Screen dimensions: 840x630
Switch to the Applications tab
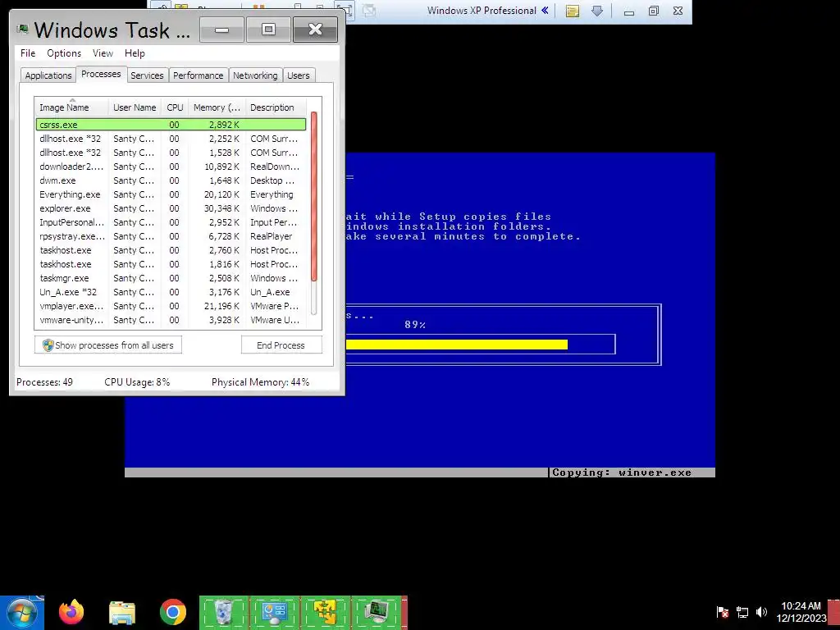[x=48, y=75]
